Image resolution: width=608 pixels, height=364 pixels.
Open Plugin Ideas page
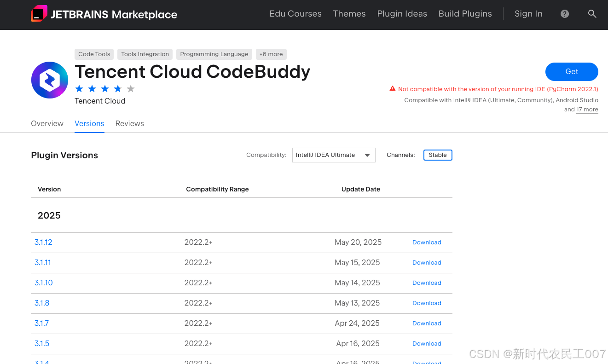pyautogui.click(x=402, y=14)
